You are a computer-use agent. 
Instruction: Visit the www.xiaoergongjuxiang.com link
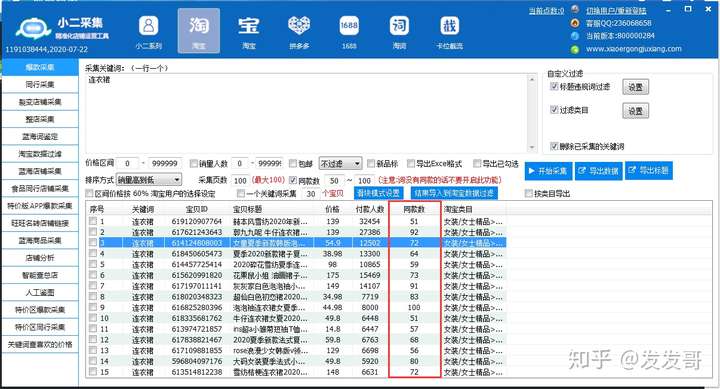pos(634,49)
